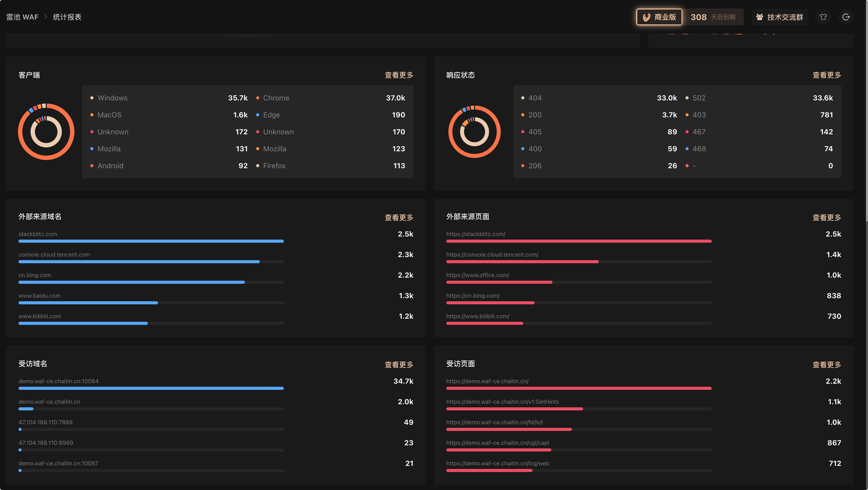The width and height of the screenshot is (868, 490).
Task: Click the logout arrow icon
Action: point(846,17)
